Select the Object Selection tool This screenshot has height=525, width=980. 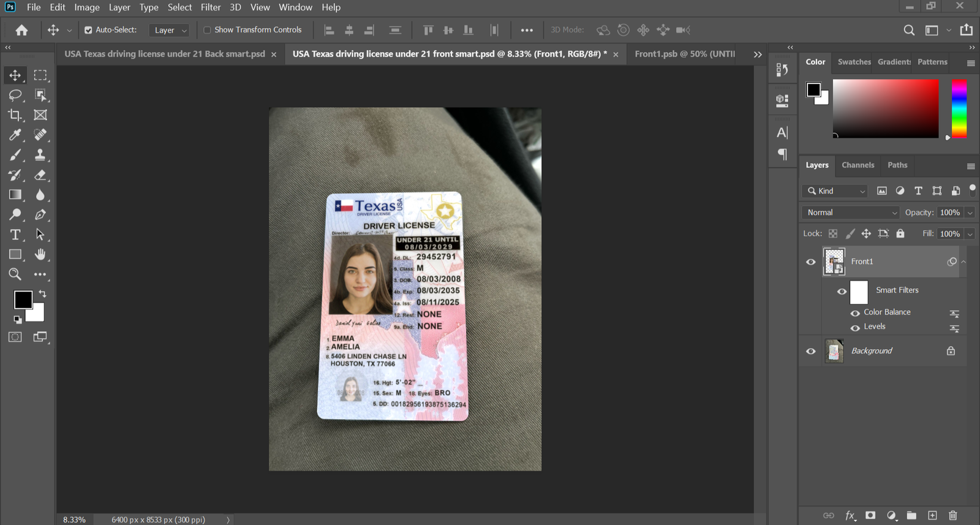(40, 95)
